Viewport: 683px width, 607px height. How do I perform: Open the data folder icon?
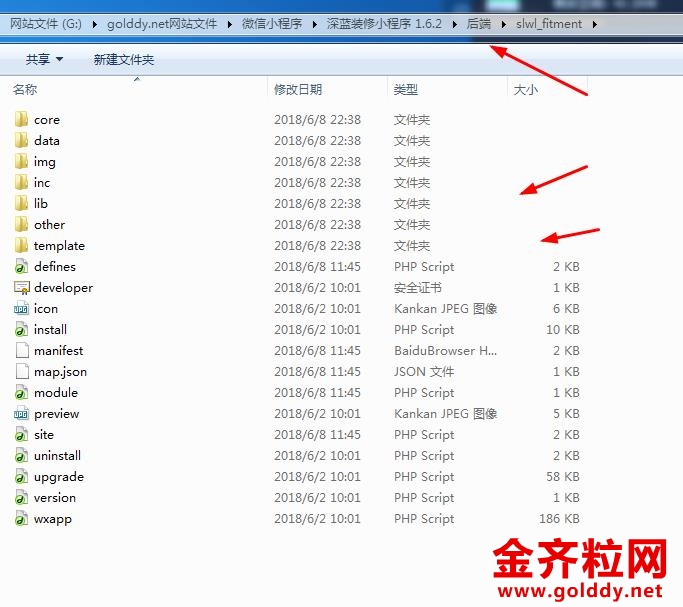(x=21, y=140)
